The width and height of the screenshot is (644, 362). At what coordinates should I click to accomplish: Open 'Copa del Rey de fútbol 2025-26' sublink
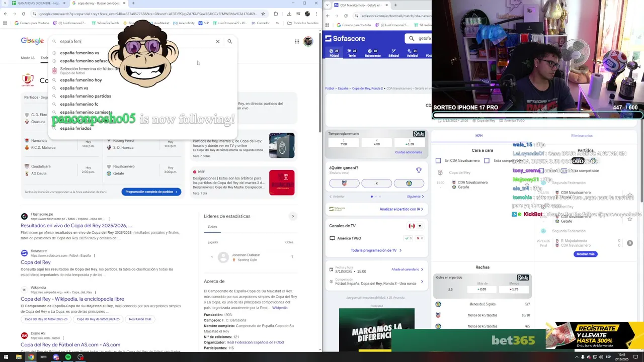tap(46, 319)
